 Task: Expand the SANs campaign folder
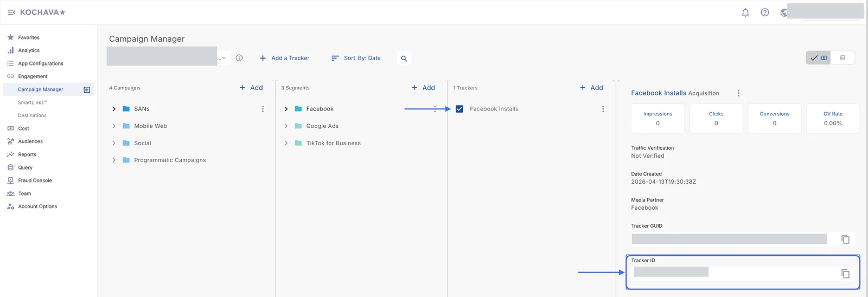pos(114,109)
